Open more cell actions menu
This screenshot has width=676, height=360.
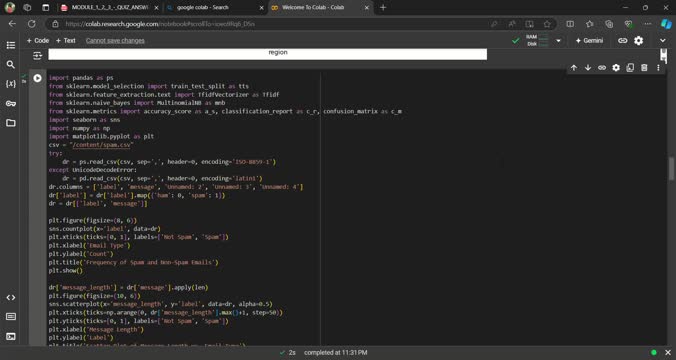click(x=658, y=68)
